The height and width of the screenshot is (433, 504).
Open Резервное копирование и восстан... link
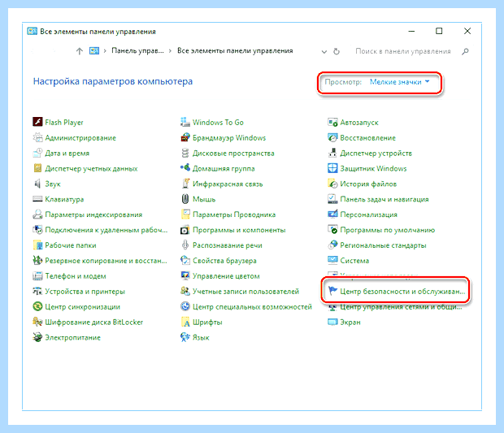(x=106, y=261)
